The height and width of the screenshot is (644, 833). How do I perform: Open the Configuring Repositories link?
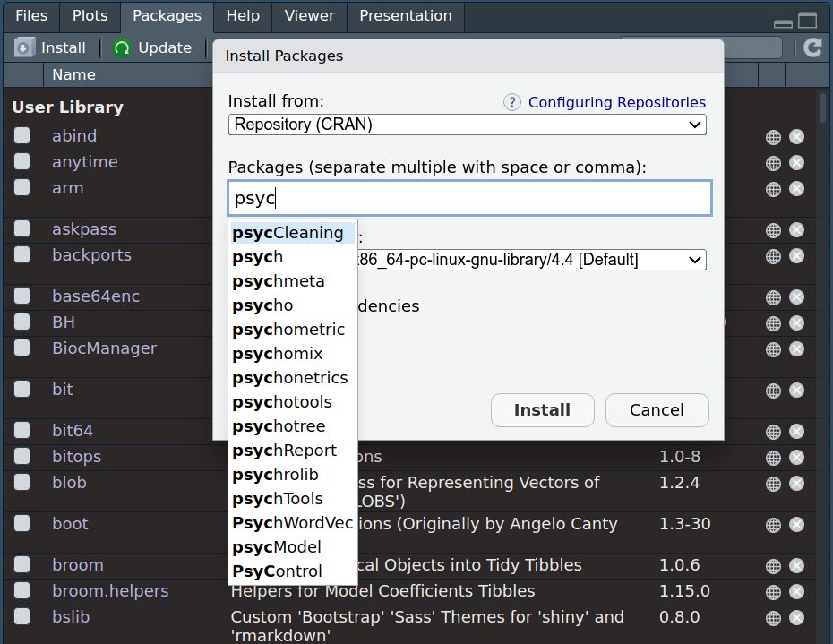point(616,102)
